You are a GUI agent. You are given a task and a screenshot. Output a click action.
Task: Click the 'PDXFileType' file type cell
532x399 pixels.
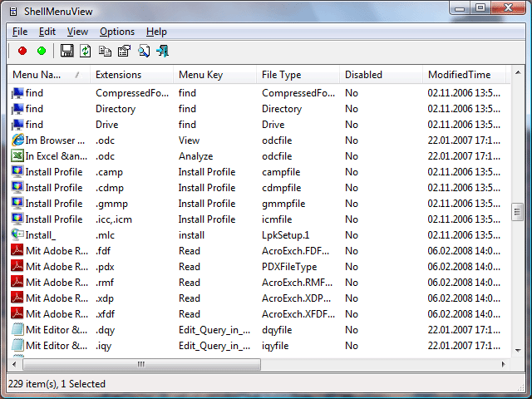pos(289,267)
